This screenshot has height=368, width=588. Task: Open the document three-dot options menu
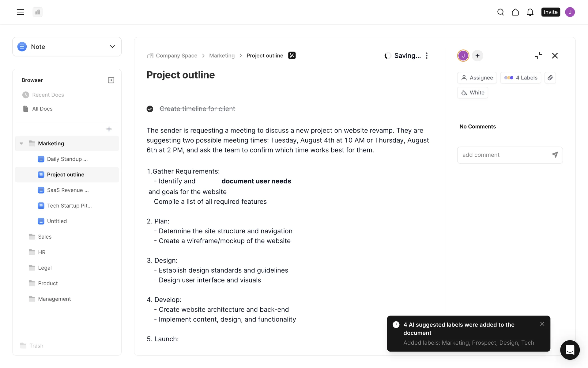click(427, 56)
